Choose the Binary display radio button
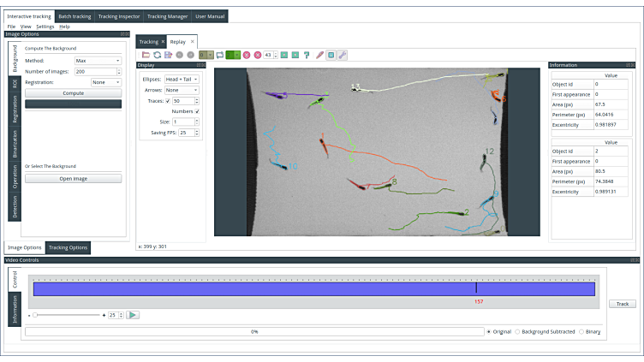This screenshot has width=644, height=362. tap(581, 331)
